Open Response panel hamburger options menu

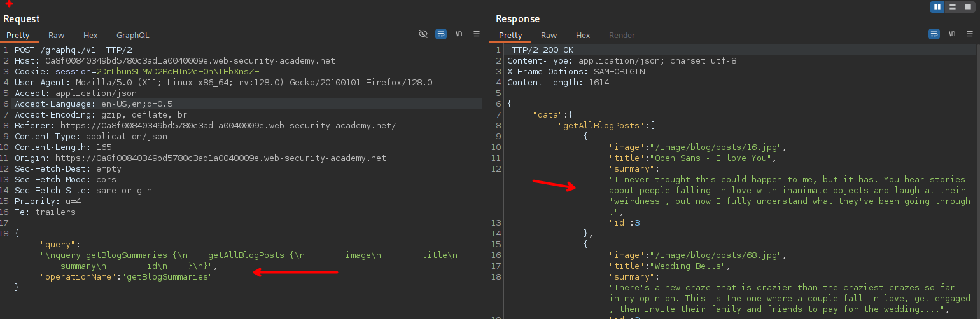click(x=970, y=34)
